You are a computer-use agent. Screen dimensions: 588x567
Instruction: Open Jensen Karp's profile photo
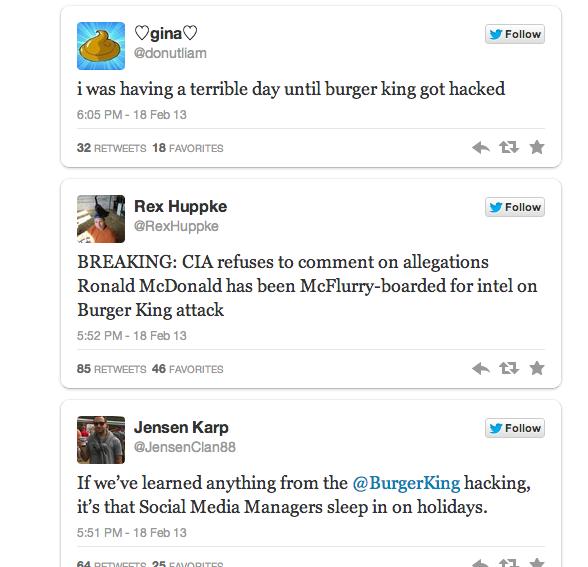pyautogui.click(x=101, y=440)
